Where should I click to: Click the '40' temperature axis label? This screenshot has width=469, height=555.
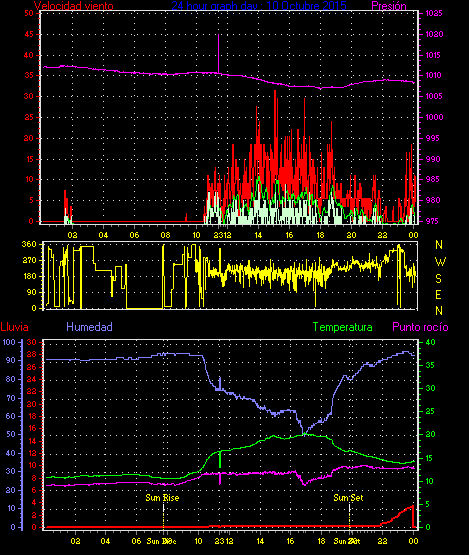coord(430,342)
